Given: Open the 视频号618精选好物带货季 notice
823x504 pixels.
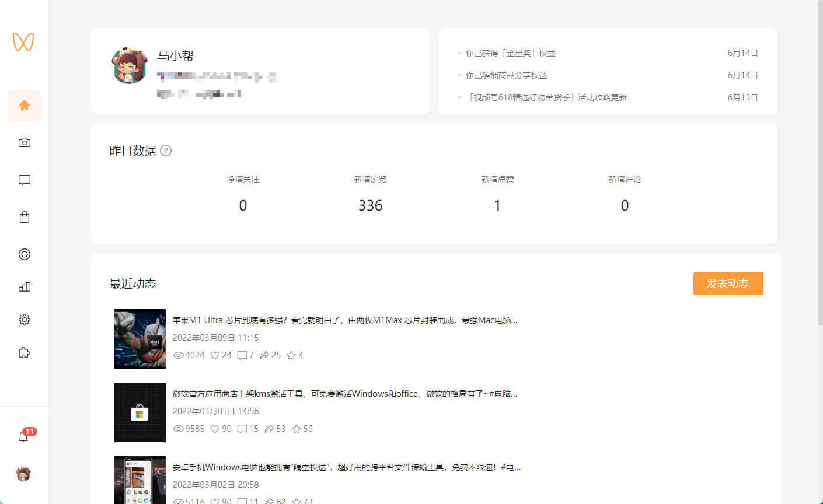Looking at the screenshot, I should (x=547, y=97).
